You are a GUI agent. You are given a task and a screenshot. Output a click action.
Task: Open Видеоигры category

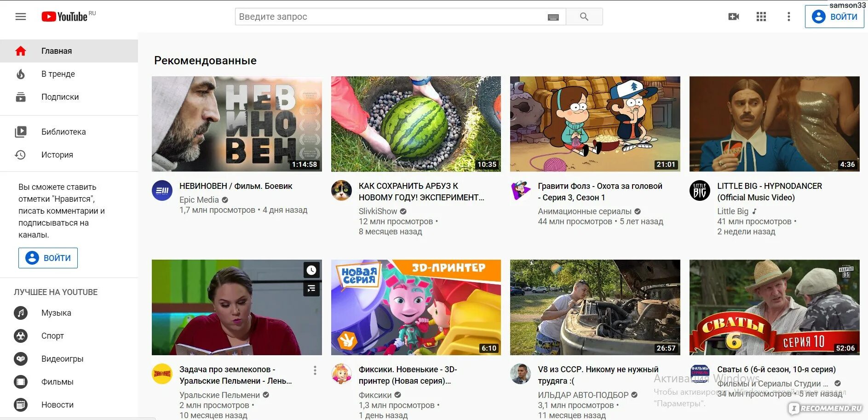coord(69,359)
